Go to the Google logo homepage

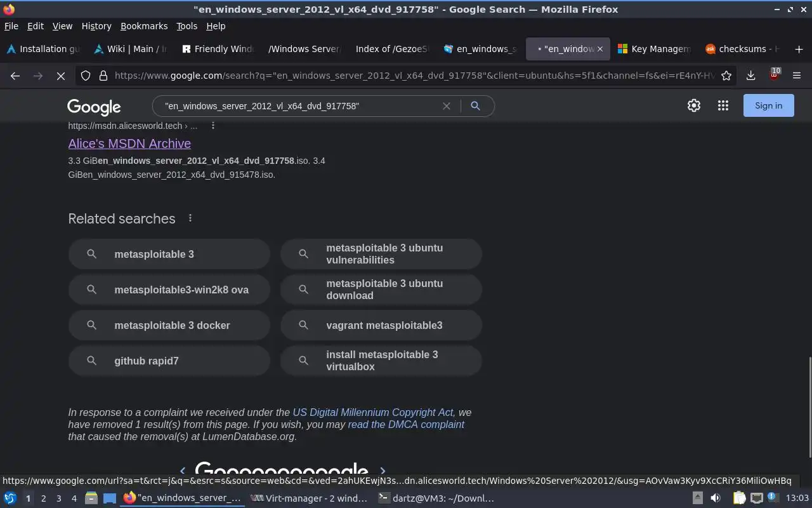pyautogui.click(x=94, y=107)
